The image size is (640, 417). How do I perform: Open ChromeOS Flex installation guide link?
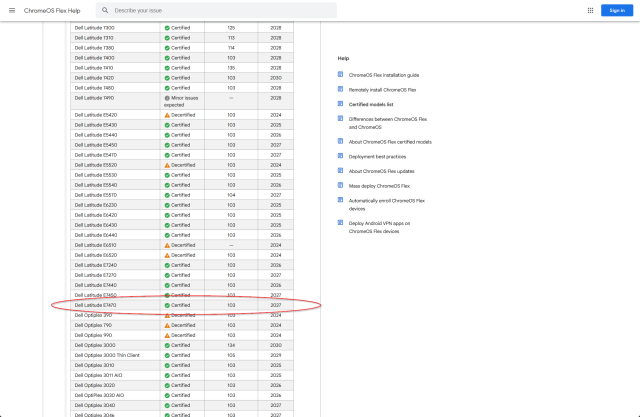384,75
